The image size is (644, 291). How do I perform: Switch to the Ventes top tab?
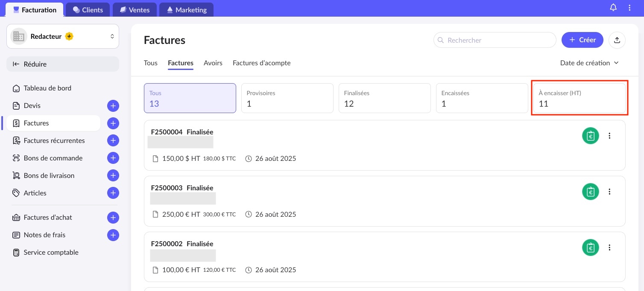[135, 10]
